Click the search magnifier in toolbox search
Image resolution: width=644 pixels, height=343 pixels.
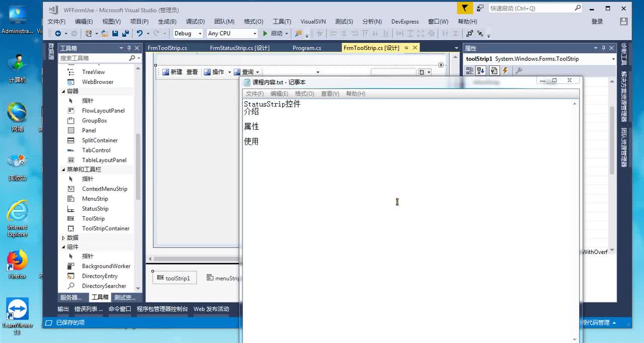point(132,58)
